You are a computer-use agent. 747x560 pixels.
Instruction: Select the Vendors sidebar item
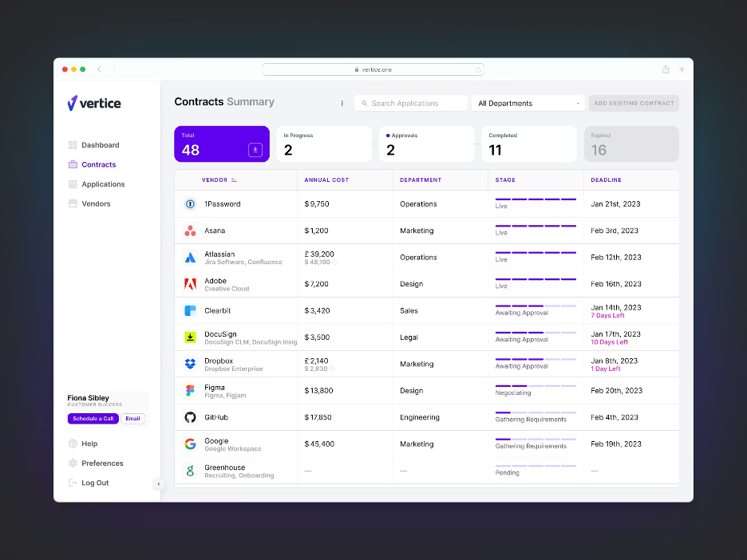(94, 203)
